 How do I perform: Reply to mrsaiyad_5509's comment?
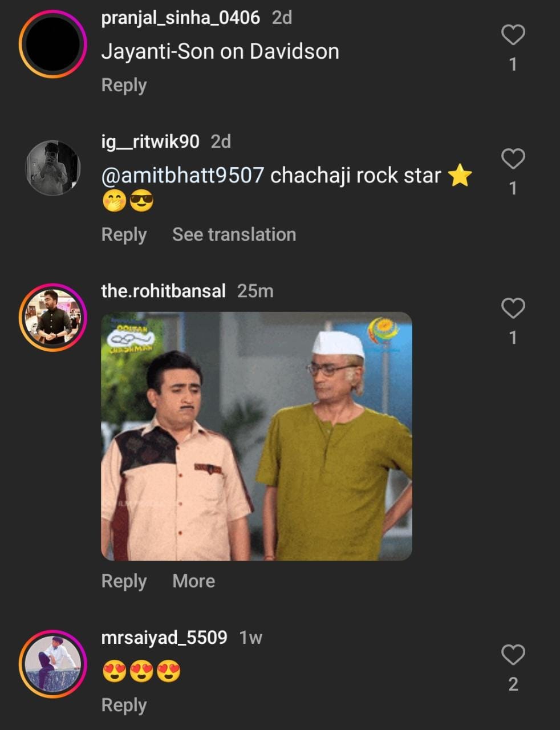[124, 705]
